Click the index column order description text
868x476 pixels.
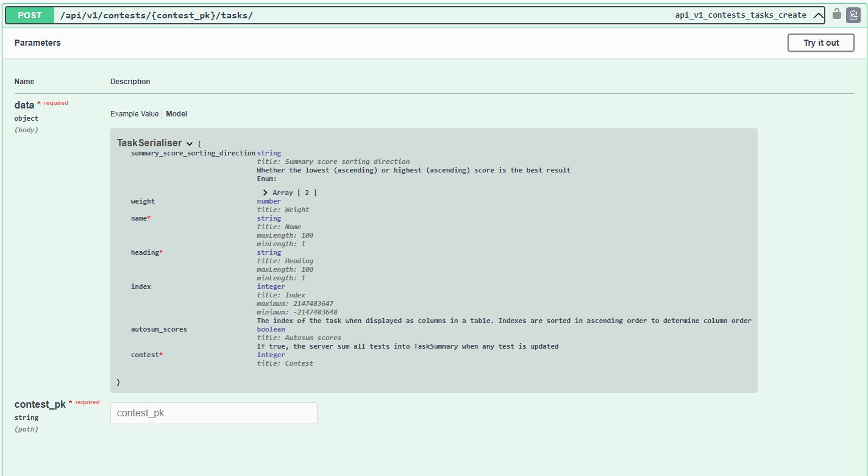(x=504, y=321)
